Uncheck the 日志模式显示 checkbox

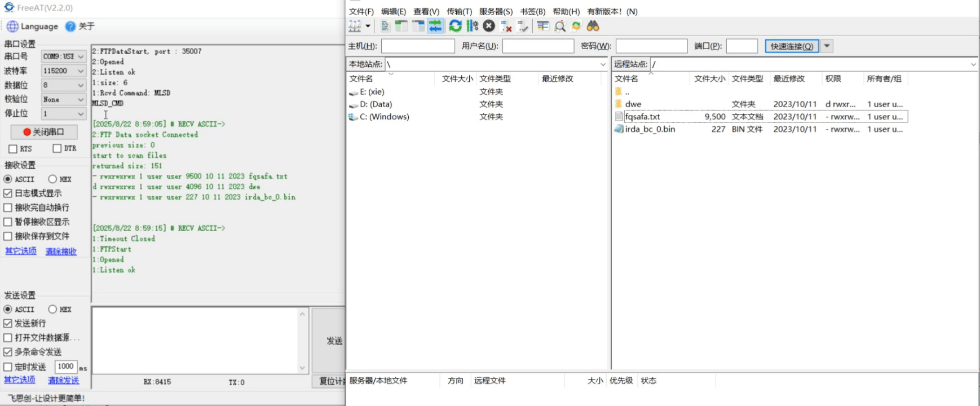point(8,193)
